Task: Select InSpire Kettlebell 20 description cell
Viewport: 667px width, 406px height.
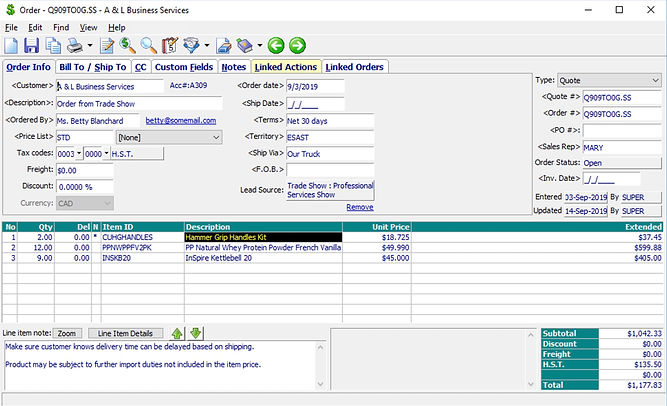Action: [263, 258]
